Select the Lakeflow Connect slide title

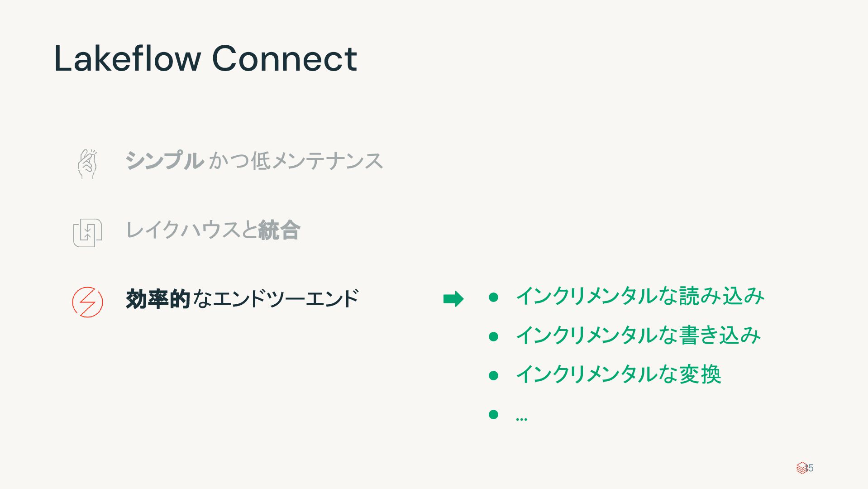tap(206, 58)
